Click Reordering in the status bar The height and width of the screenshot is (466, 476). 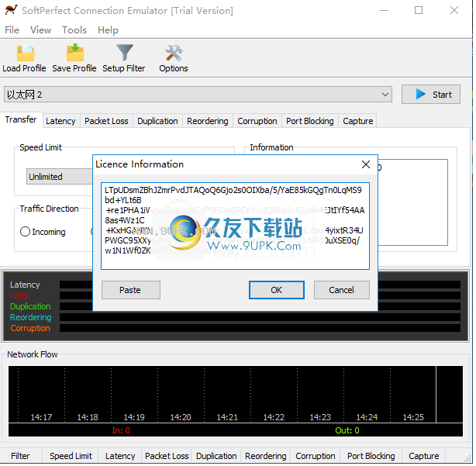pos(266,456)
